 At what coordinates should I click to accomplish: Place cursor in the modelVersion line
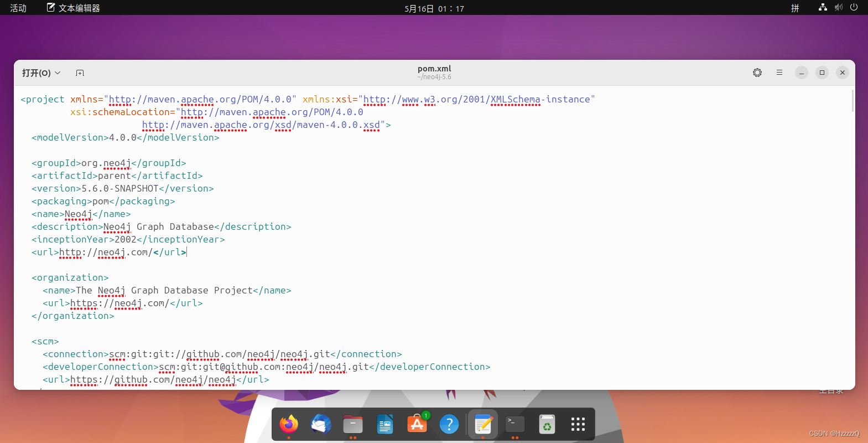(126, 137)
